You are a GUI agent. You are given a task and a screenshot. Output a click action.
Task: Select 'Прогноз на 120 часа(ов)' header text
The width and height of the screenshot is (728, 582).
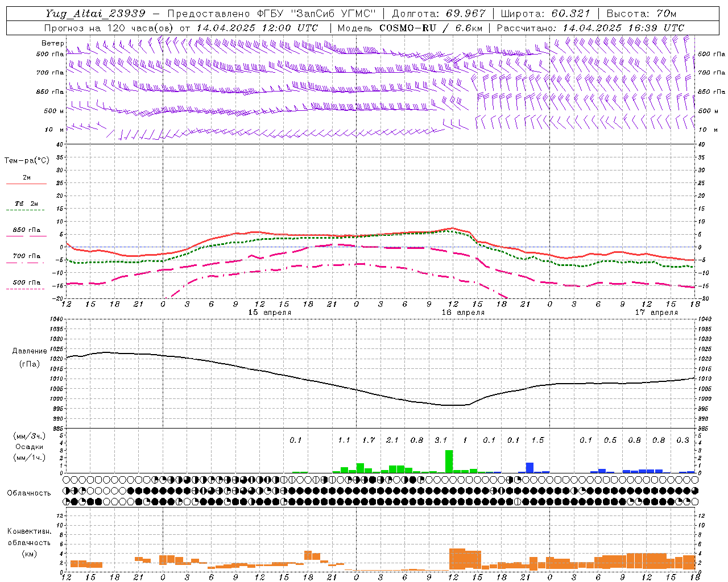[x=109, y=28]
